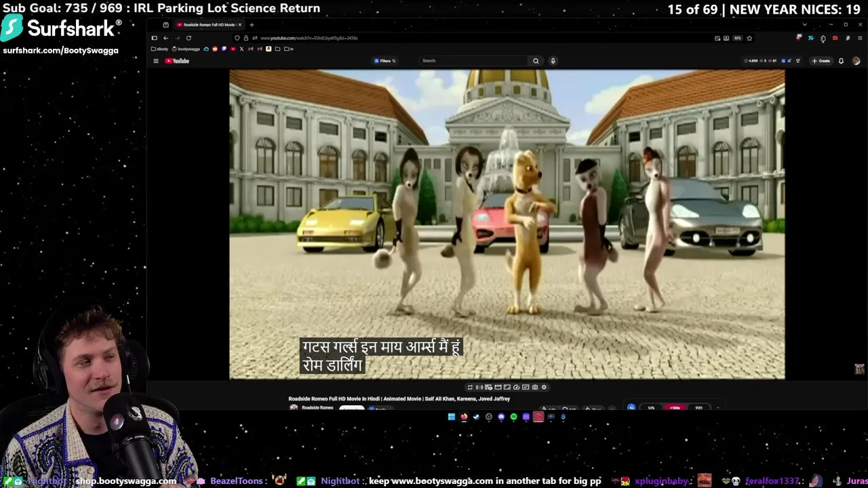Screen dimensions: 868x488
Task: Open a new browser tab with plus
Action: pos(252,25)
